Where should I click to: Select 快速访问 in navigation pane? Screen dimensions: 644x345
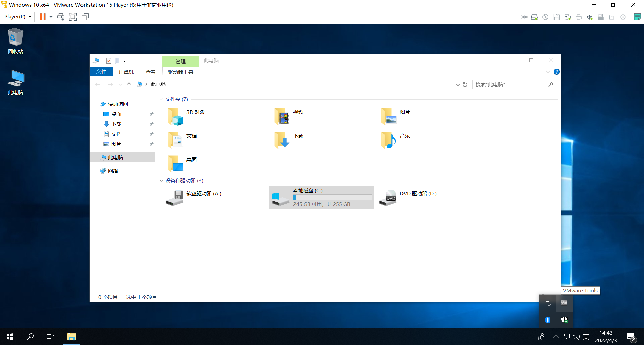114,104
